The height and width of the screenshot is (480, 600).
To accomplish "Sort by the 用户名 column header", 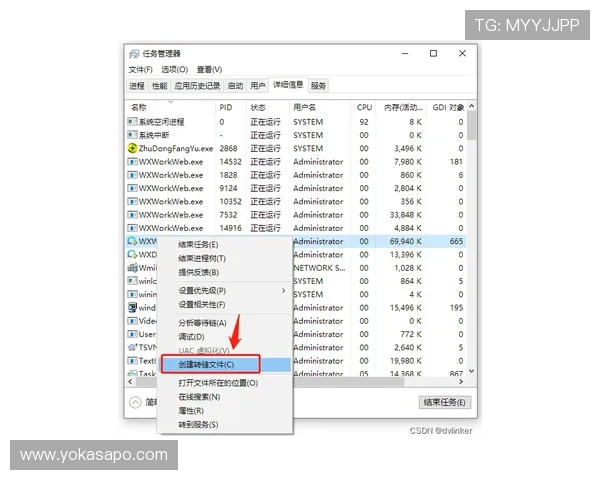I will pos(320,107).
